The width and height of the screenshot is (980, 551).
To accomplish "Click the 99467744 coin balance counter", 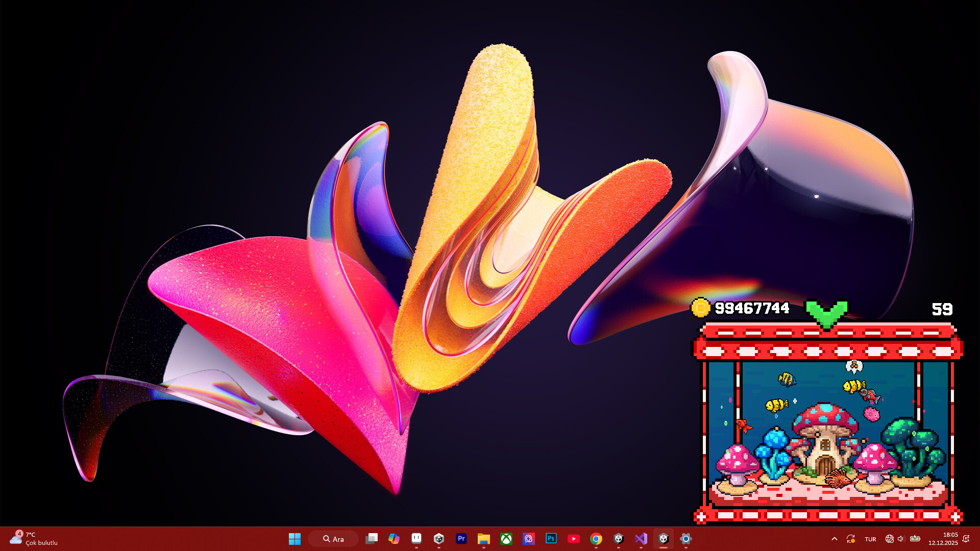I will (752, 308).
